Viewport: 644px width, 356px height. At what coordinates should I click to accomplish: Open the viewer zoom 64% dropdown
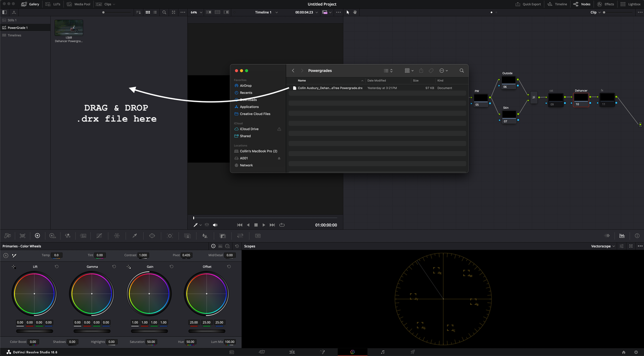196,12
